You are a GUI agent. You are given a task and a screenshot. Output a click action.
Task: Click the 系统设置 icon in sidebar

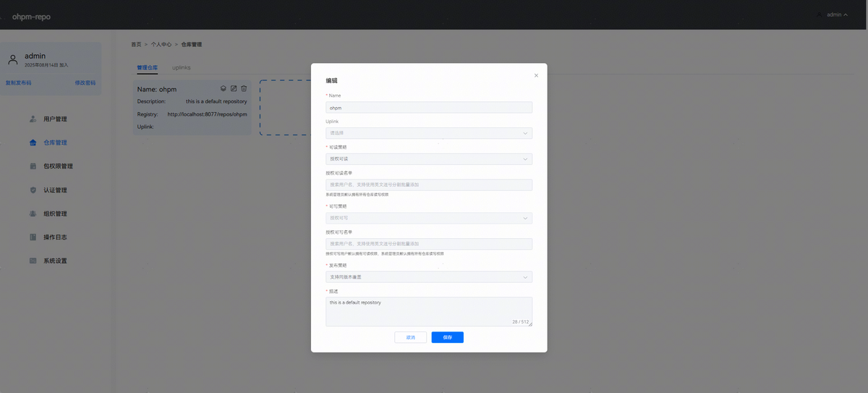33,261
